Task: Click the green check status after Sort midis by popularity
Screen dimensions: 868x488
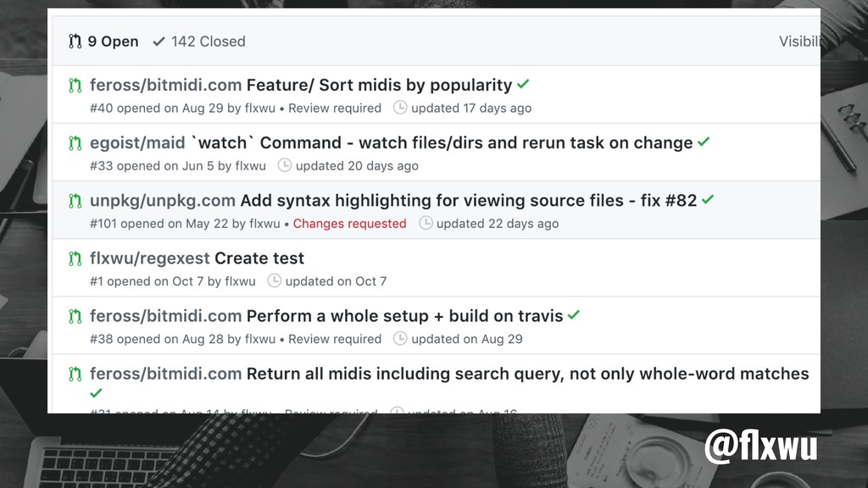Action: click(x=523, y=84)
